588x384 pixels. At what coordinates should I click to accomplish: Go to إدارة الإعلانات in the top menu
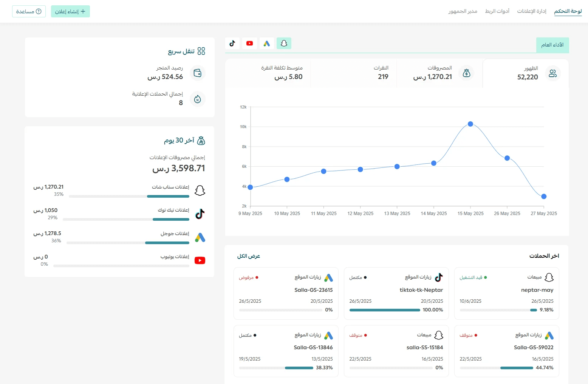click(x=532, y=11)
